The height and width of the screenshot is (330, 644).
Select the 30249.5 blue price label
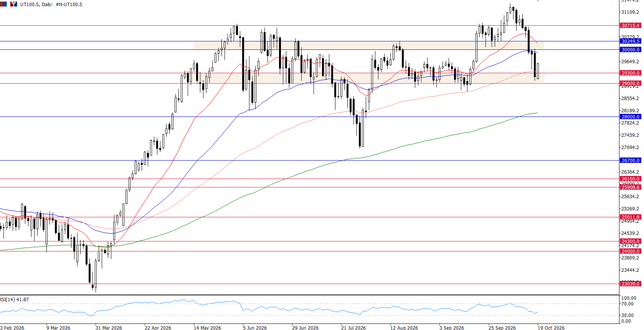coord(630,41)
